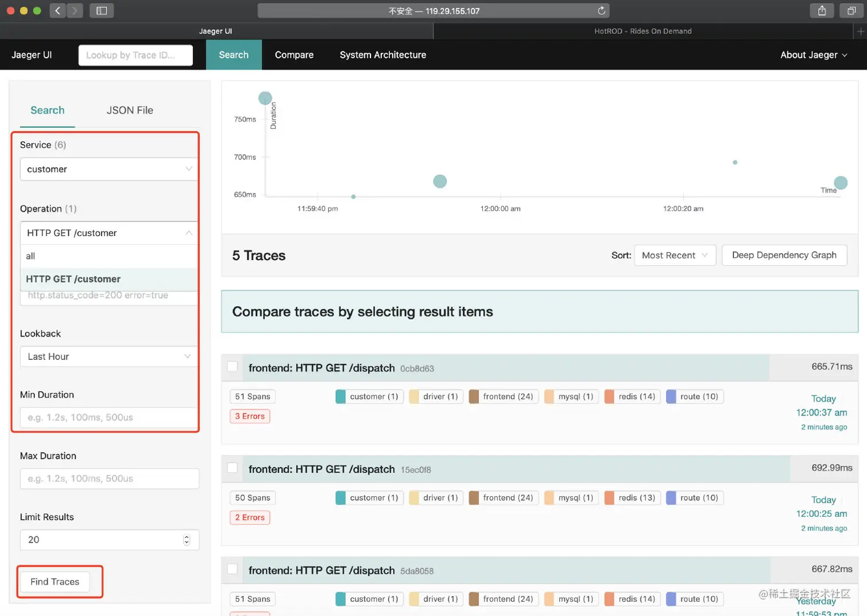Select checkbox for trace 15ec0f8

(x=232, y=468)
